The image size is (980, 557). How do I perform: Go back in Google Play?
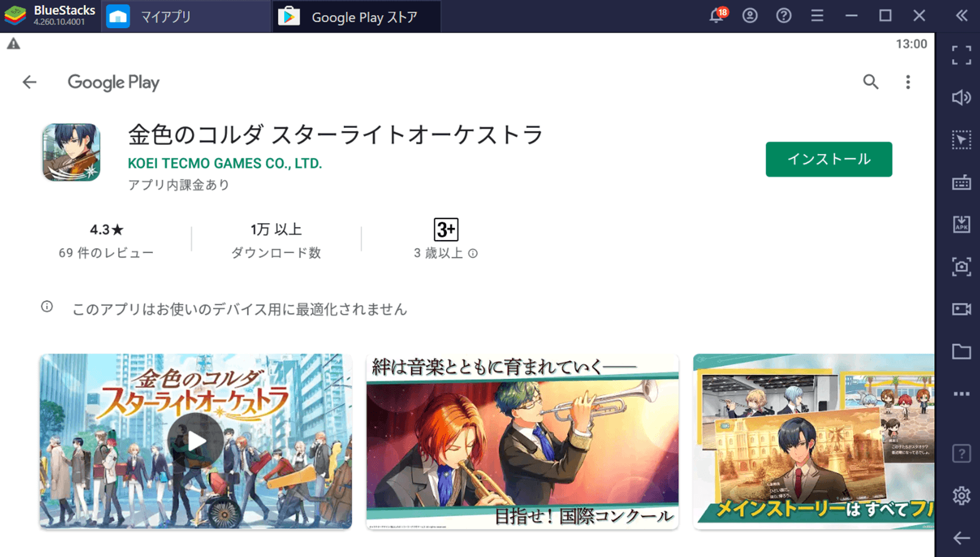tap(29, 82)
